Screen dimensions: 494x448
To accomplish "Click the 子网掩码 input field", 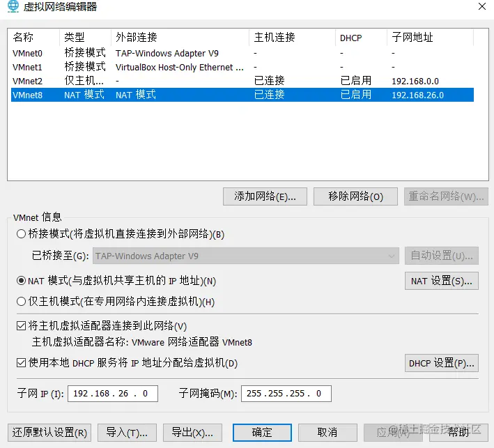I will click(286, 394).
